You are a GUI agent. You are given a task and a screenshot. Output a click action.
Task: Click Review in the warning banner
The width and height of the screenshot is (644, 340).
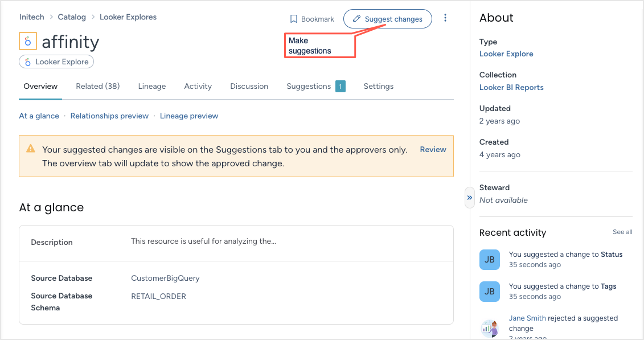[433, 149]
